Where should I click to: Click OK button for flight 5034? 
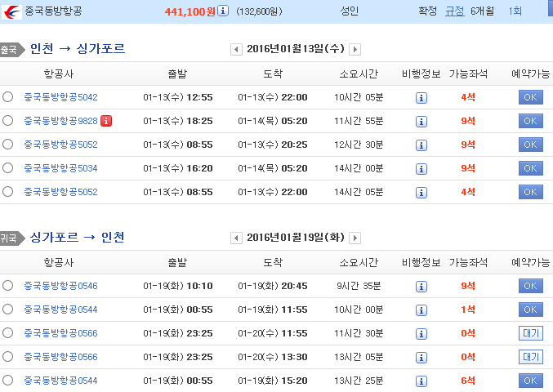tap(530, 168)
